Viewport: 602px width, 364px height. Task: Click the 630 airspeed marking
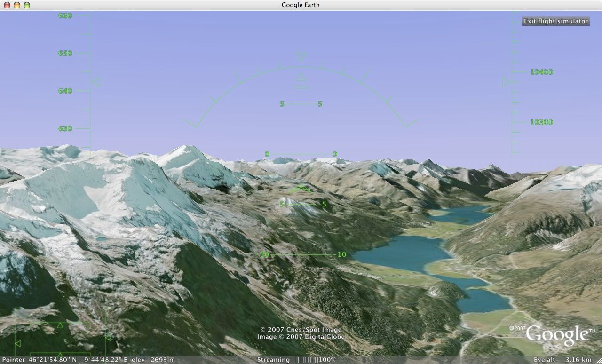[x=65, y=128]
